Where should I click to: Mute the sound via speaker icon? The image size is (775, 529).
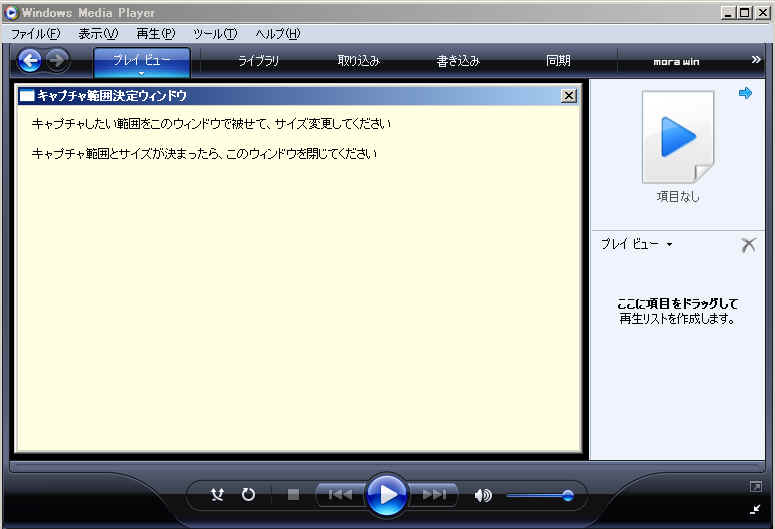pyautogui.click(x=483, y=495)
